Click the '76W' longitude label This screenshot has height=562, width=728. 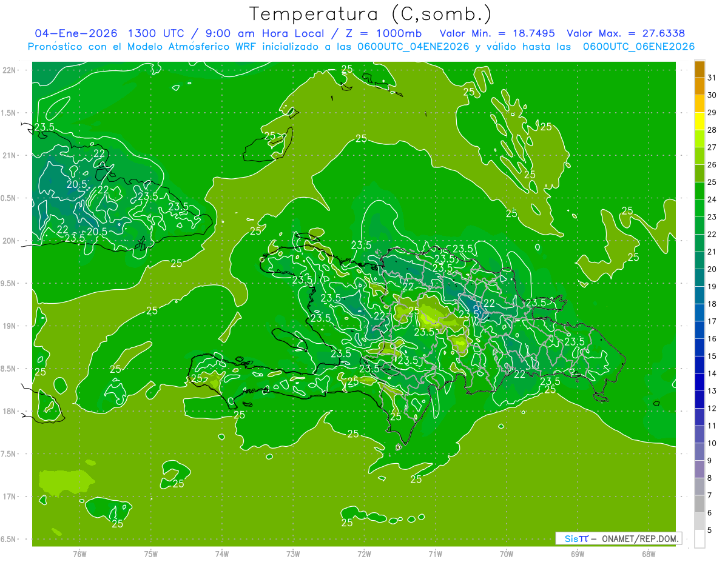[79, 554]
